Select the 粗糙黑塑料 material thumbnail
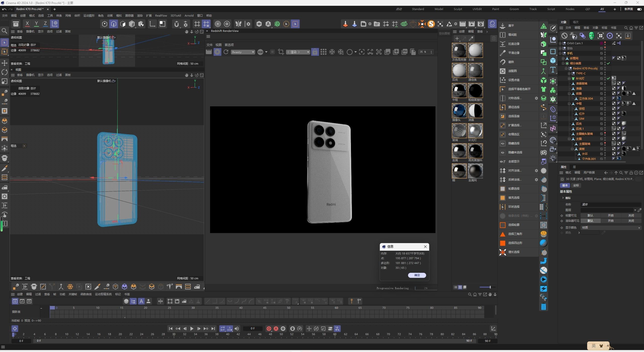Viewport: 644px width, 352px height. (x=475, y=91)
